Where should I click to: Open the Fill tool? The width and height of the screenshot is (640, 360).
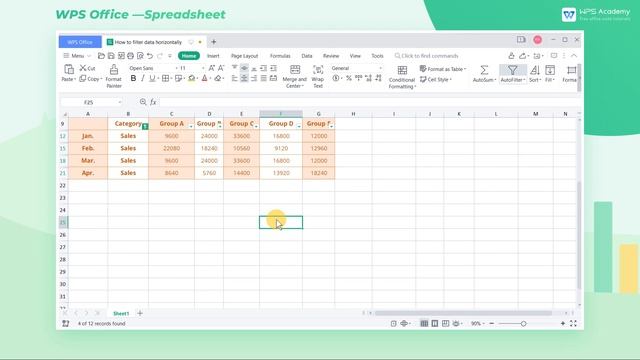point(550,74)
